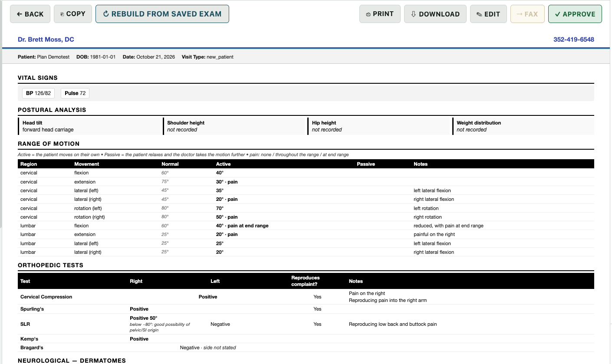This screenshot has height=364, width=612.
Task: Click the phone number 352-419-6548
Action: click(x=574, y=39)
